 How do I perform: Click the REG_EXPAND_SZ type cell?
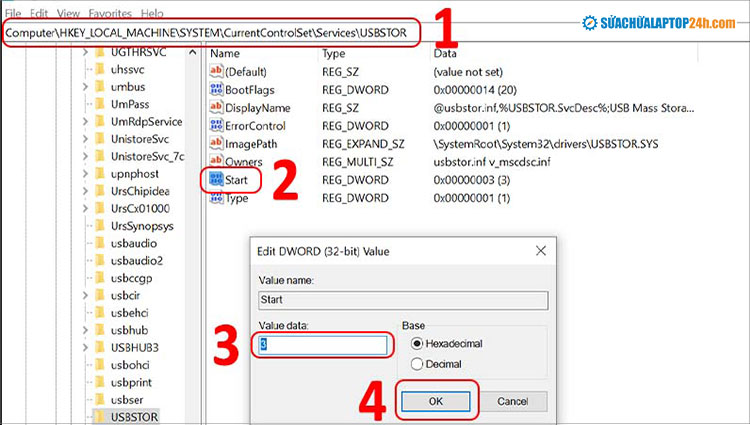[363, 144]
